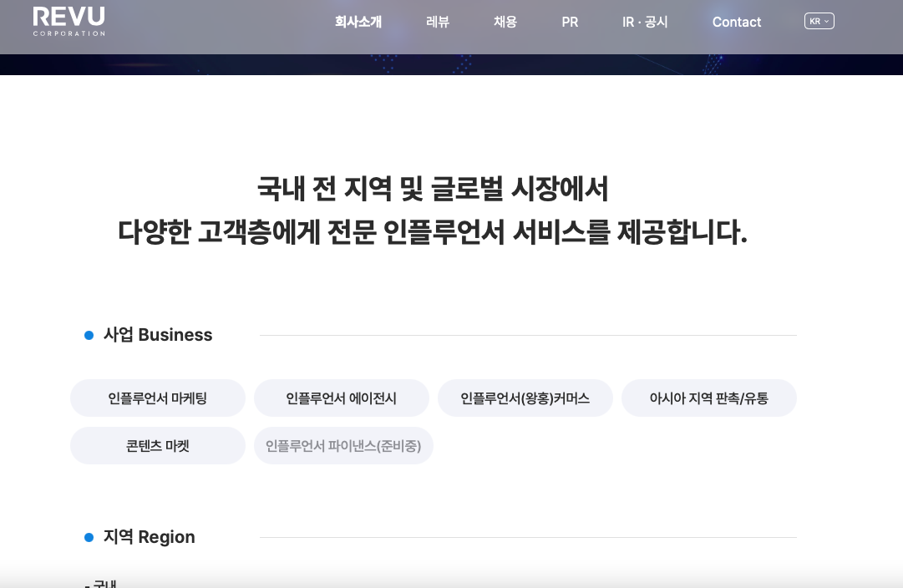Open the KR language dropdown

pos(819,22)
